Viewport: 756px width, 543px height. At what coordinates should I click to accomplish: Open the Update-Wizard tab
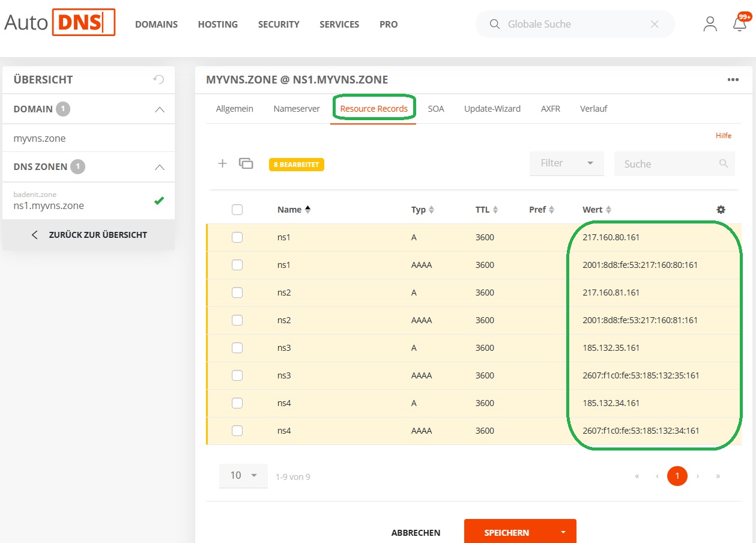click(x=492, y=109)
